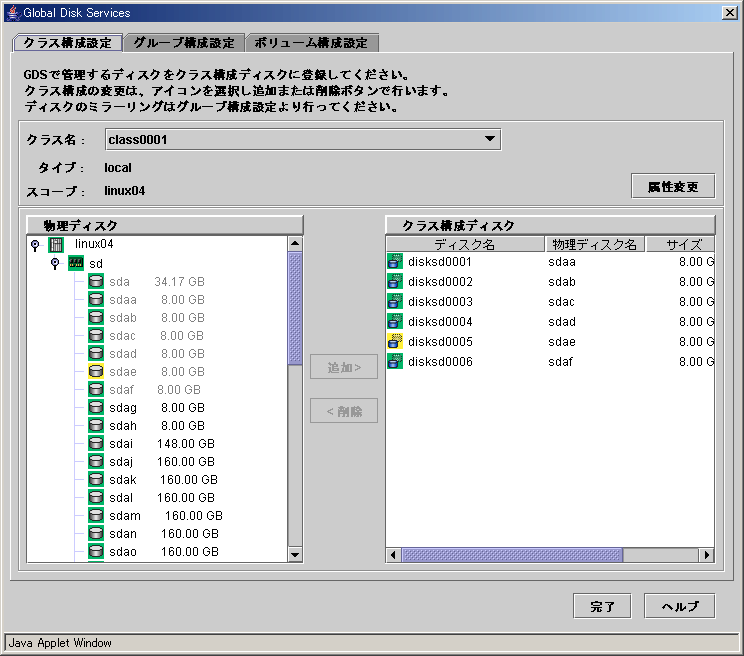Screen dimensions: 744x656
Task: Select the sdai 148.00 GB disk icon
Action: coord(96,444)
